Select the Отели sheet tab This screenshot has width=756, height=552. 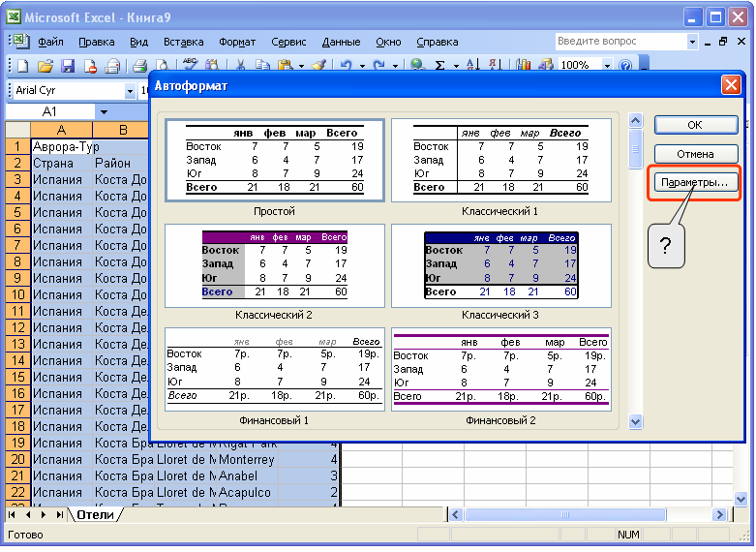[x=95, y=515]
